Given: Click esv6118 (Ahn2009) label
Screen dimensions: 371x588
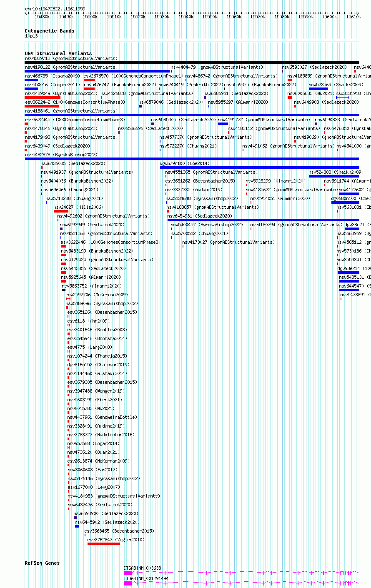Looking at the screenshot, I should [x=88, y=321].
